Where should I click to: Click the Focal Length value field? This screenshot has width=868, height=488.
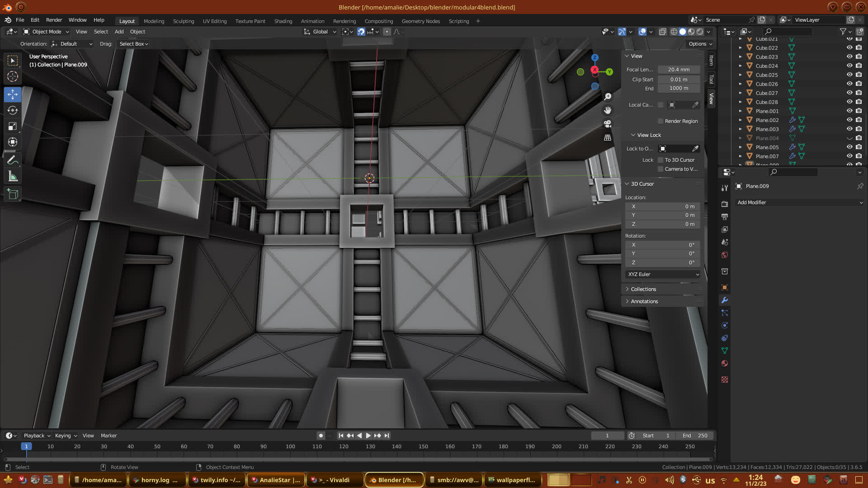[679, 70]
